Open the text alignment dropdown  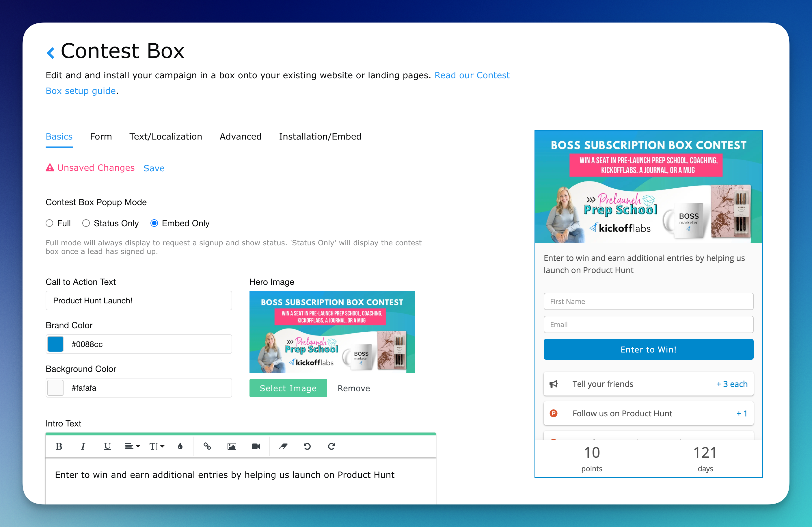(x=132, y=446)
